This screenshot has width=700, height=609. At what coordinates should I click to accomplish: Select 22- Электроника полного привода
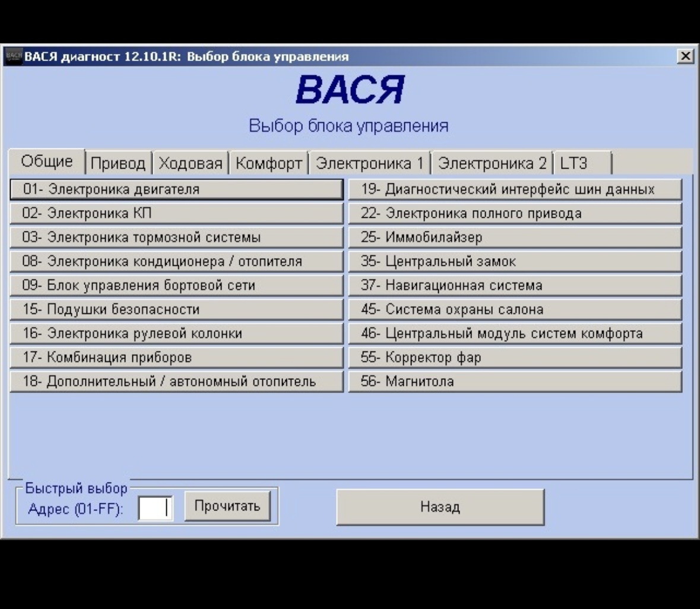point(515,213)
